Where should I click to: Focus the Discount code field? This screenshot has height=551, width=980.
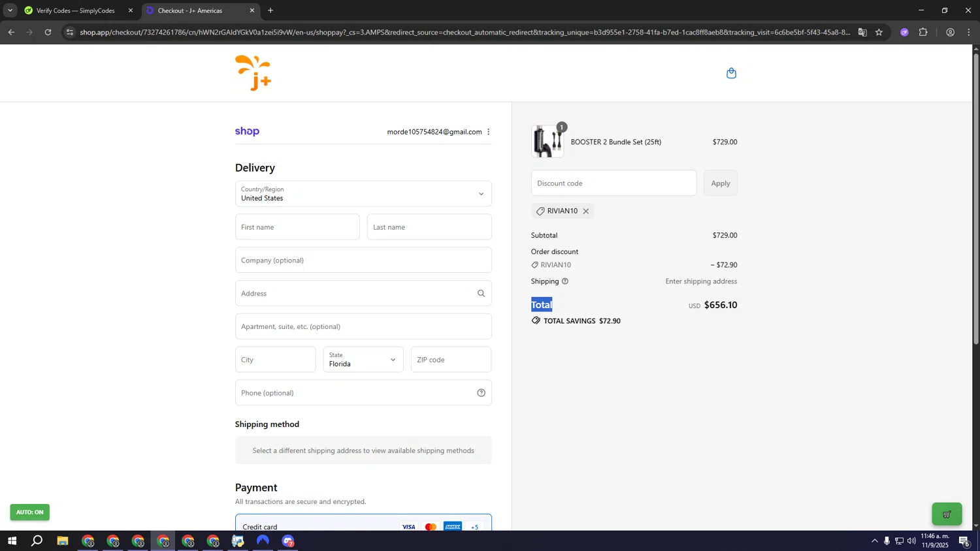click(x=613, y=183)
